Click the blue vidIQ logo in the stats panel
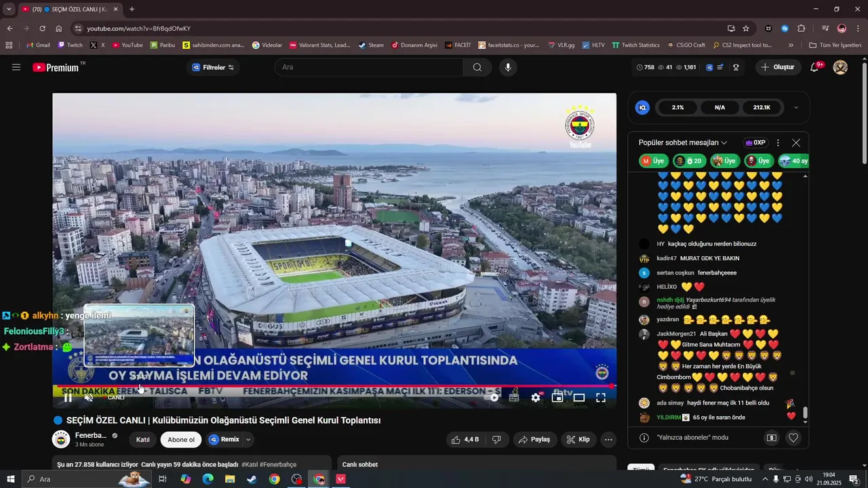Image resolution: width=868 pixels, height=488 pixels. tap(642, 107)
